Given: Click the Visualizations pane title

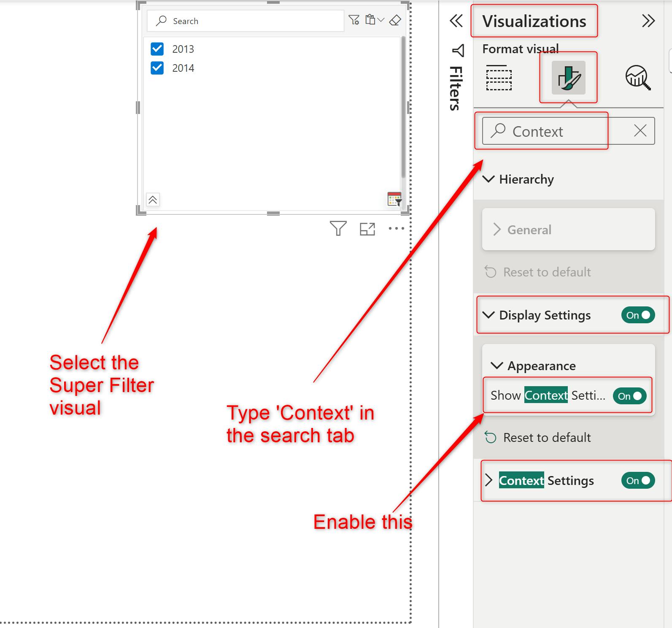Looking at the screenshot, I should 534,21.
